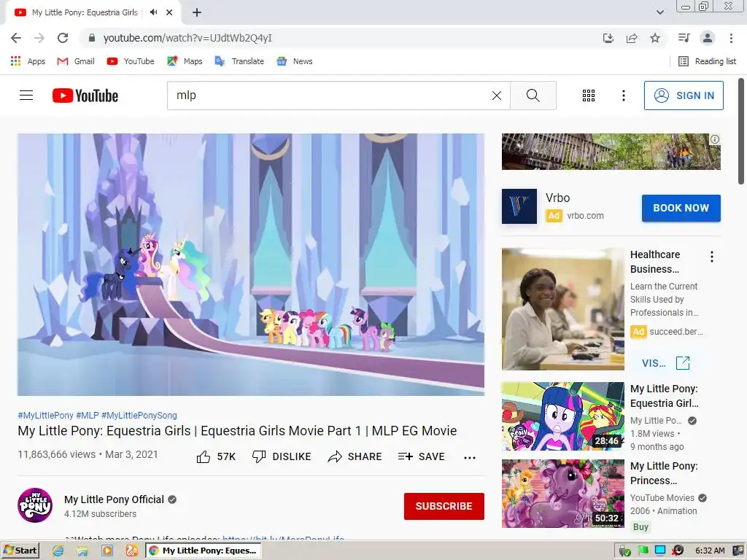This screenshot has height=560, width=747.
Task: Click the ad info icon on Vrbo banner
Action: 715,139
